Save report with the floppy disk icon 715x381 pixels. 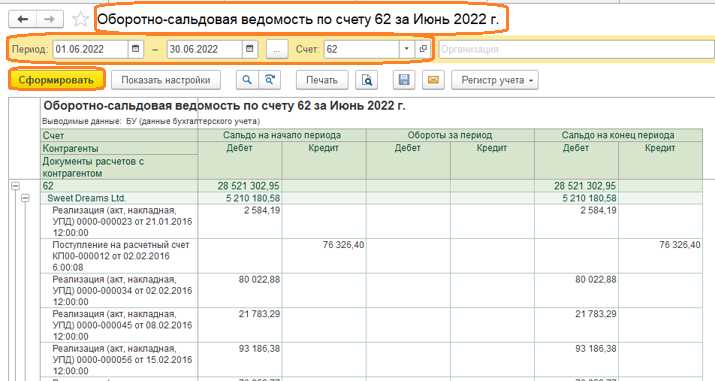tap(404, 80)
